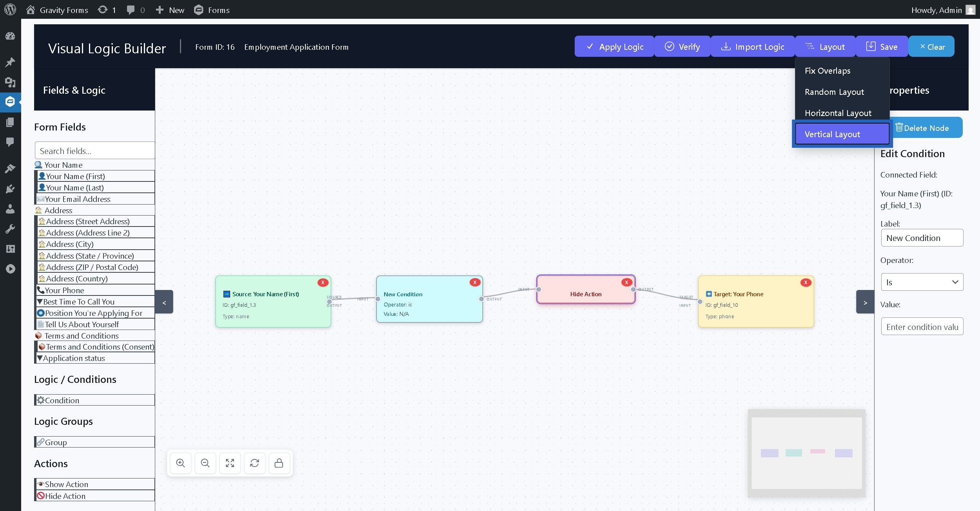Screen dimensions: 980x511
Task: Delete the Hide Action node via X
Action: click(626, 282)
